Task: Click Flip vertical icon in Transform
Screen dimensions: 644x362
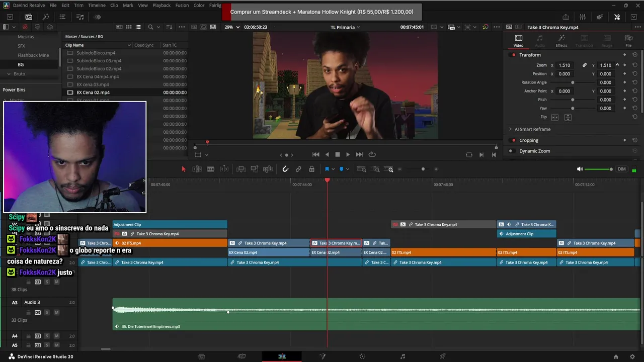Action: pos(568,117)
